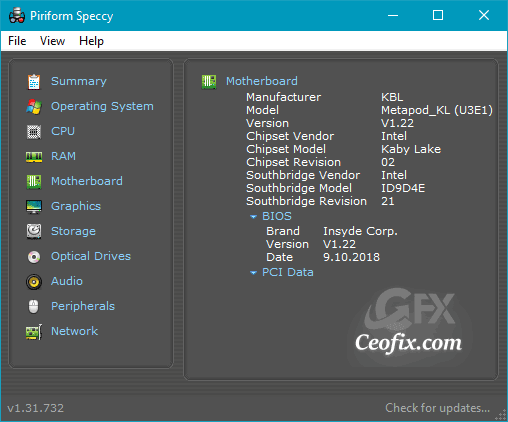
Task: Click the Southbridge Revision value 21
Action: (388, 201)
